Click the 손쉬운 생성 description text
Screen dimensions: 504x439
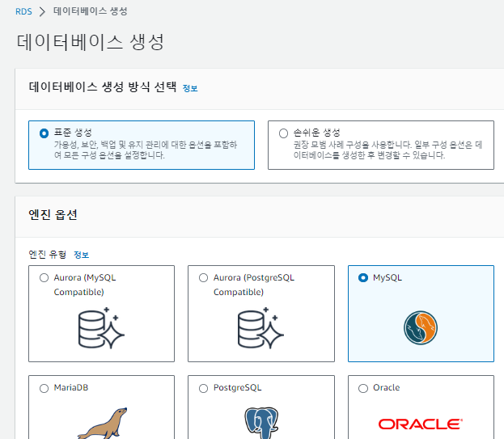click(388, 150)
